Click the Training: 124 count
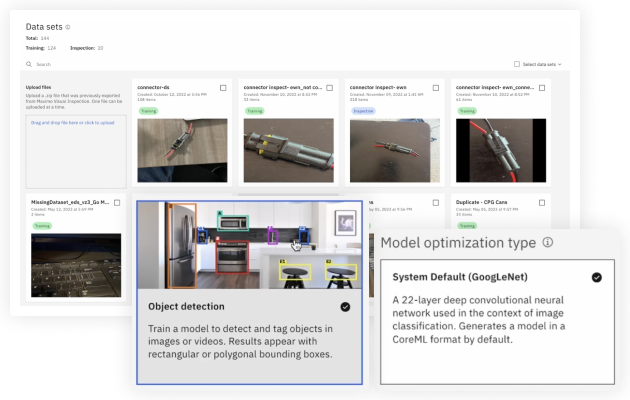 click(x=41, y=48)
